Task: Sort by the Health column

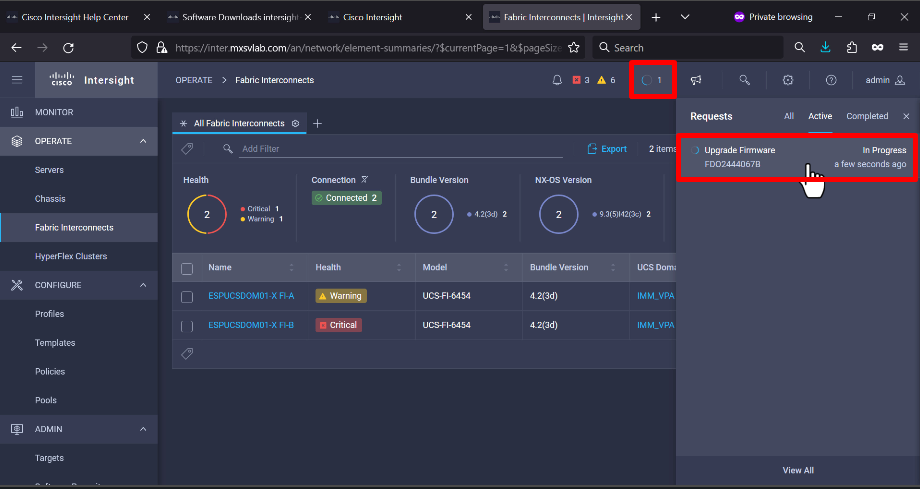Action: (x=399, y=268)
